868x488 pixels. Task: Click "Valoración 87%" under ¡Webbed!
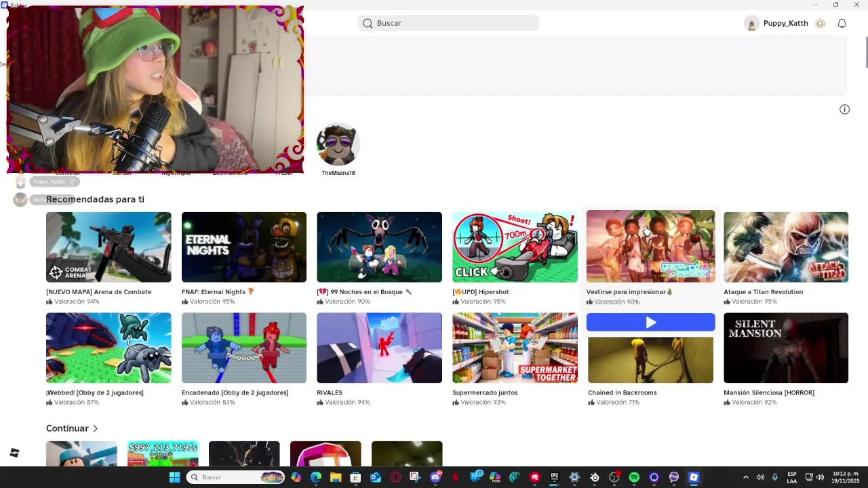pos(77,403)
